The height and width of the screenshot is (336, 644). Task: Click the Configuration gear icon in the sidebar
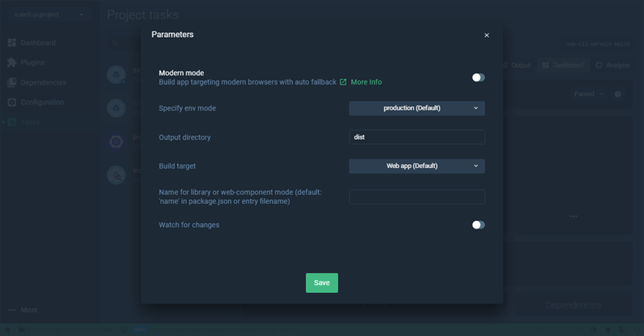[x=12, y=102]
